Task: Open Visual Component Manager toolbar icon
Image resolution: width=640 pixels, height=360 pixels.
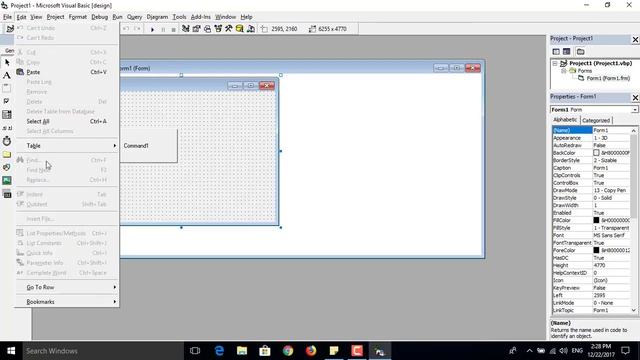Action: pyautogui.click(x=251, y=29)
